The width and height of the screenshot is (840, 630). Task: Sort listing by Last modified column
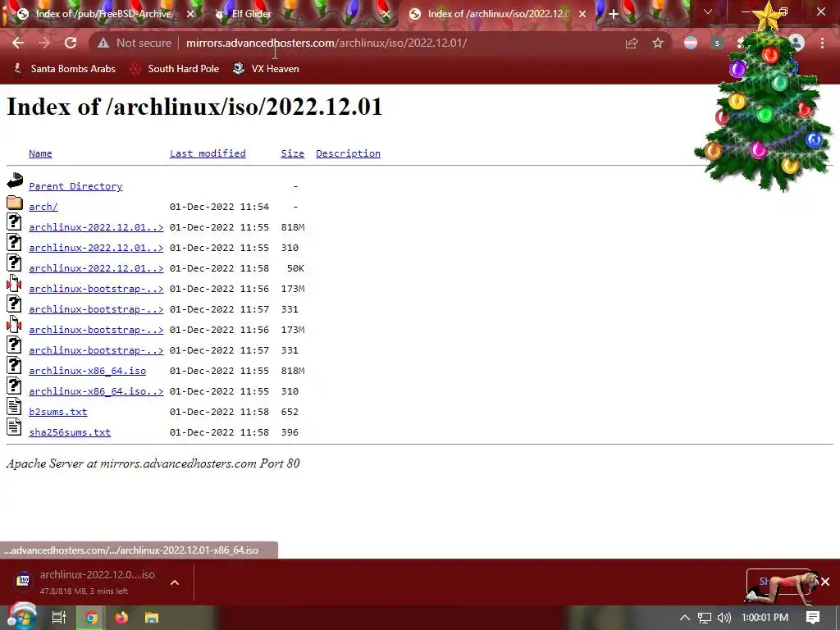point(208,153)
